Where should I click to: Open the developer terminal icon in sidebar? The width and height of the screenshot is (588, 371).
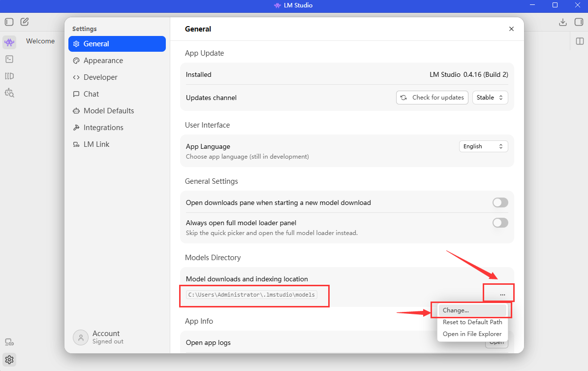[9, 59]
